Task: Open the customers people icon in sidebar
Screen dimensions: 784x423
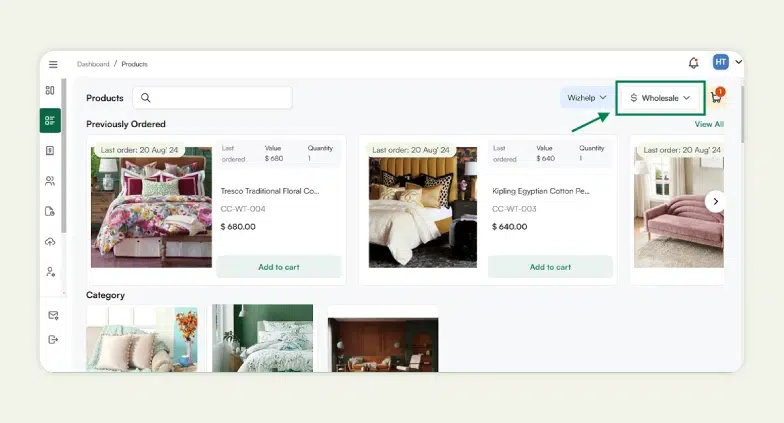Action: coord(50,181)
